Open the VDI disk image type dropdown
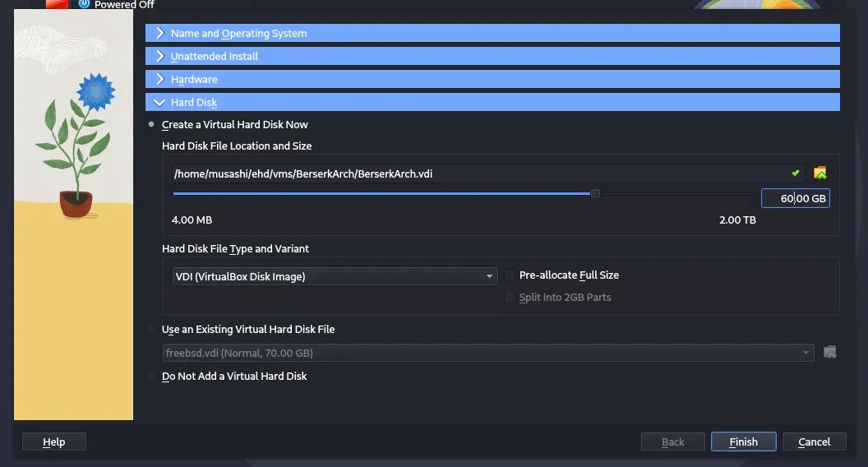 coord(335,276)
